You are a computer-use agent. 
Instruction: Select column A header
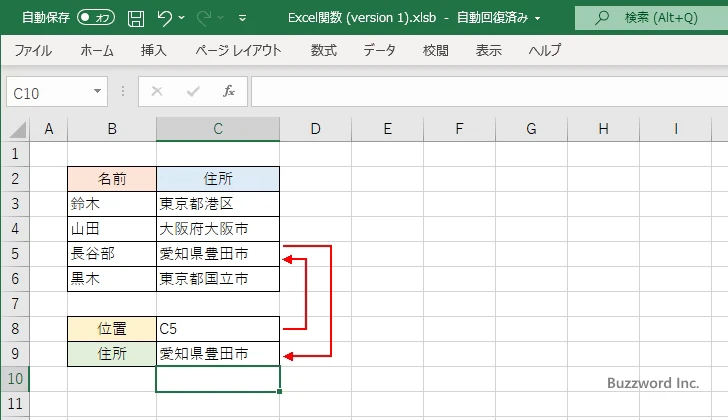point(49,129)
